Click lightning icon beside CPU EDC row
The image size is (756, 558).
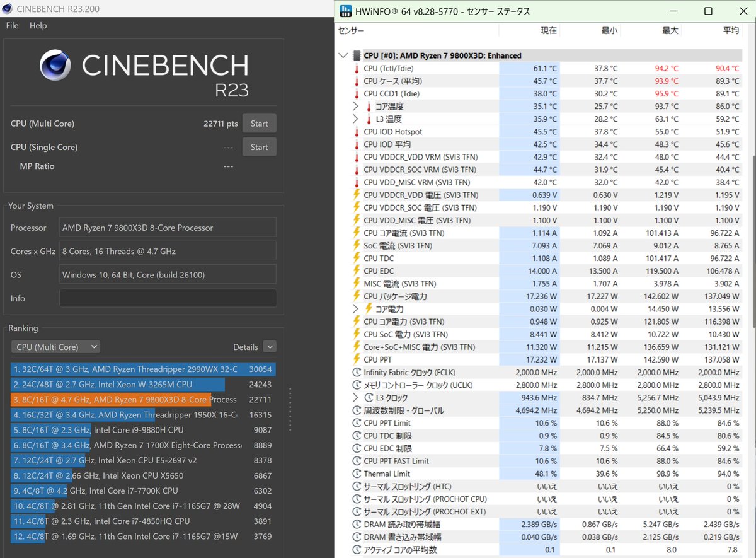coord(356,270)
